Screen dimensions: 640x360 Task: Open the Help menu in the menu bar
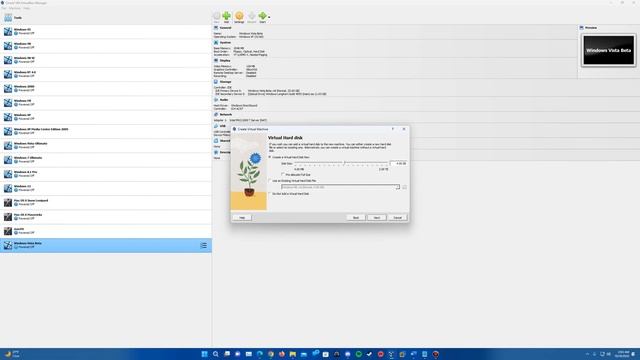27,8
